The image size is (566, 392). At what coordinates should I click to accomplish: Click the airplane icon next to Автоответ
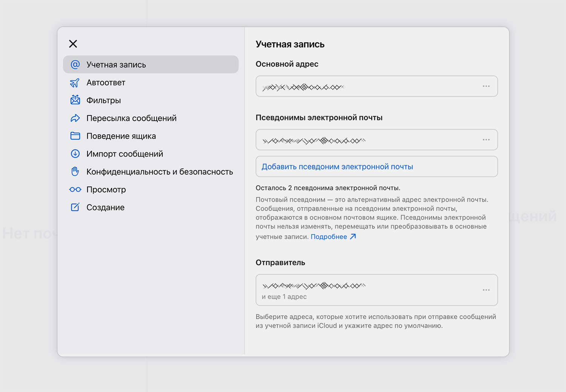click(75, 83)
